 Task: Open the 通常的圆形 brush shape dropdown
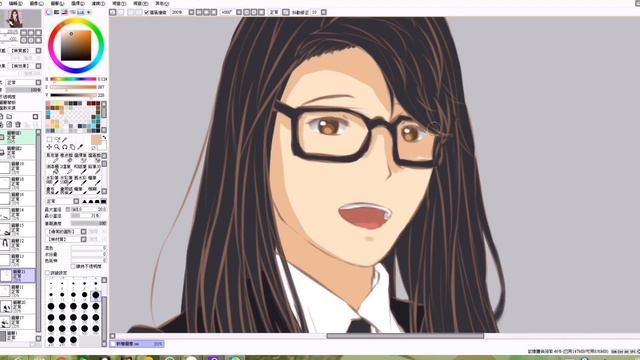(66, 231)
